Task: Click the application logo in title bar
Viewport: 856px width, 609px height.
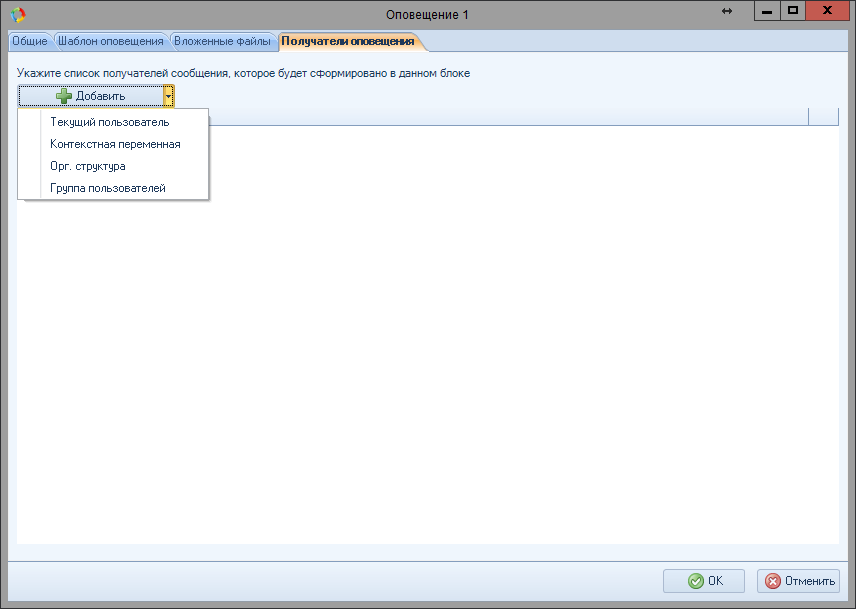Action: click(18, 14)
